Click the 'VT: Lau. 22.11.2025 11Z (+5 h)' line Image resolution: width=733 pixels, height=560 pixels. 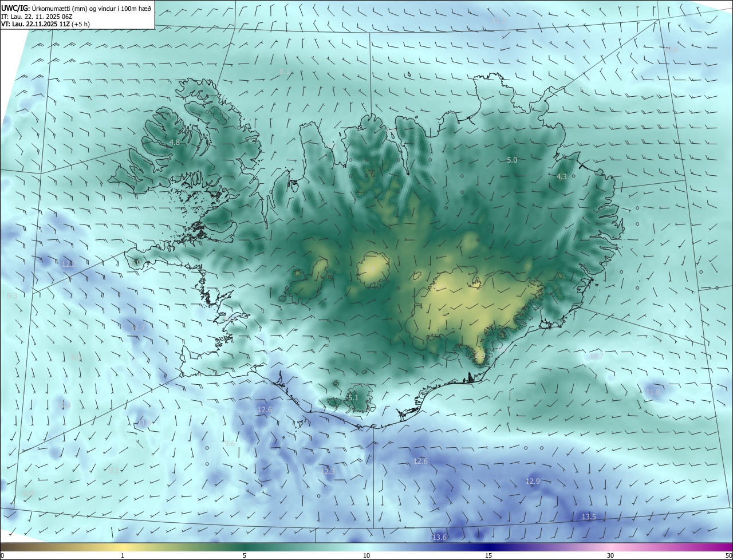(45, 24)
